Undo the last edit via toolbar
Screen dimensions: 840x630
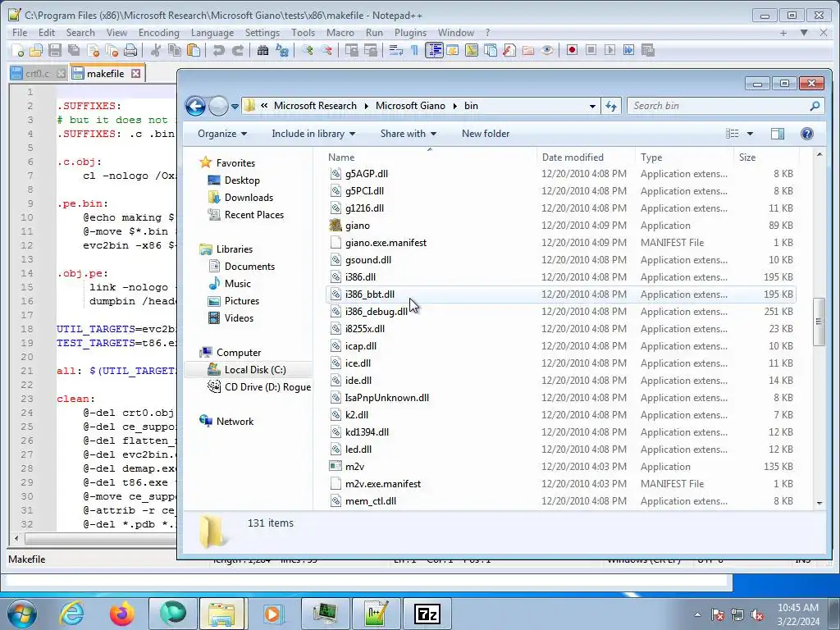(x=218, y=50)
